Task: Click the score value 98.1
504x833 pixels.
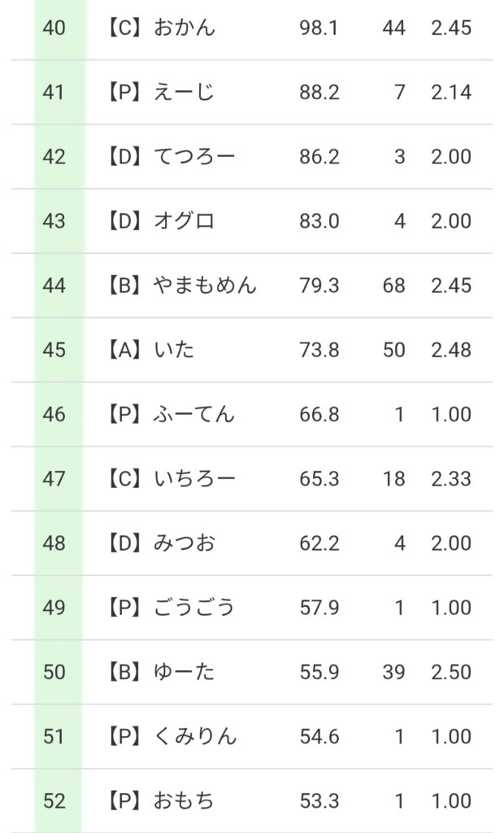Action: coord(319,28)
